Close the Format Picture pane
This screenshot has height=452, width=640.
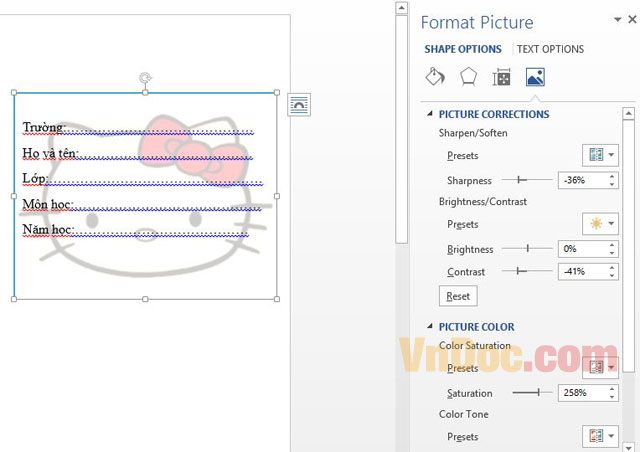pos(630,20)
